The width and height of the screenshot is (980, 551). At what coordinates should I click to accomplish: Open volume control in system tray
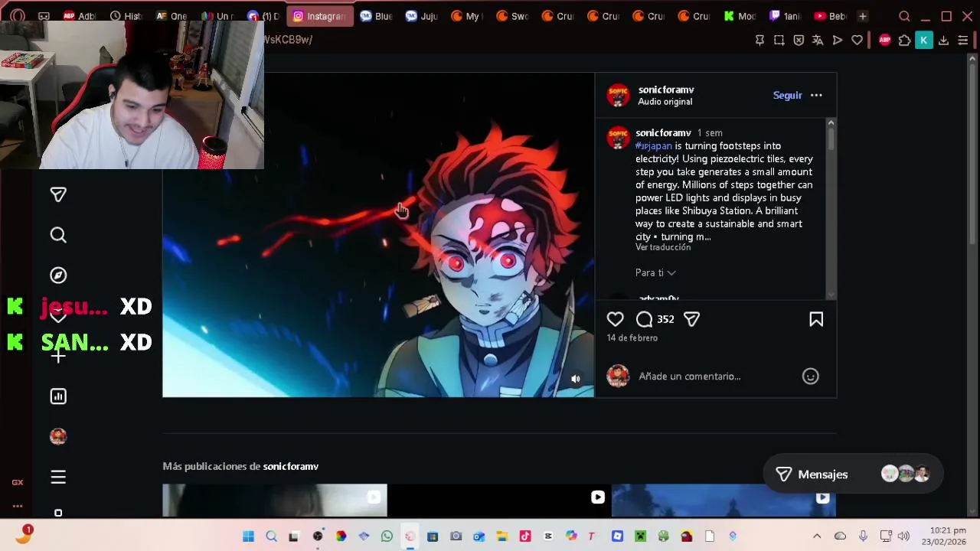903,536
